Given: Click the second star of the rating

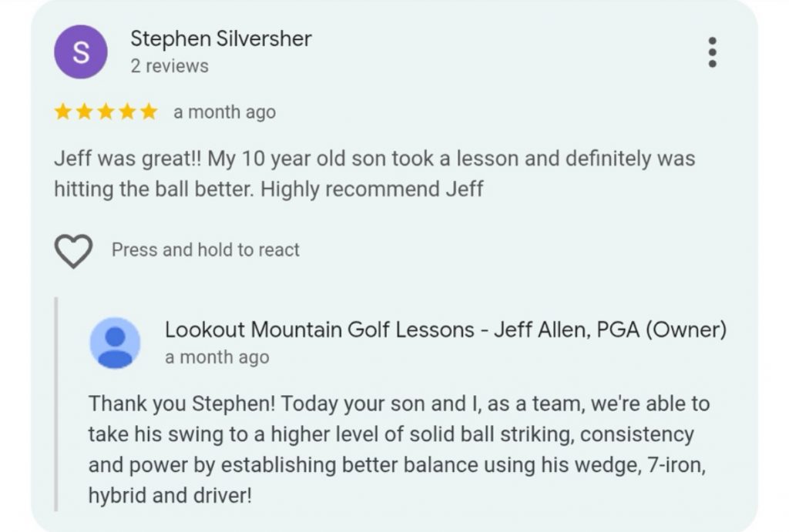Looking at the screenshot, I should [84, 112].
